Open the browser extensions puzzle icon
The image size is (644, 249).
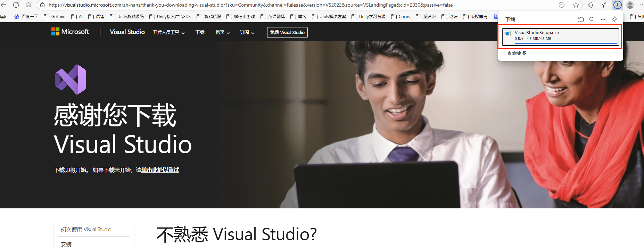(x=591, y=5)
